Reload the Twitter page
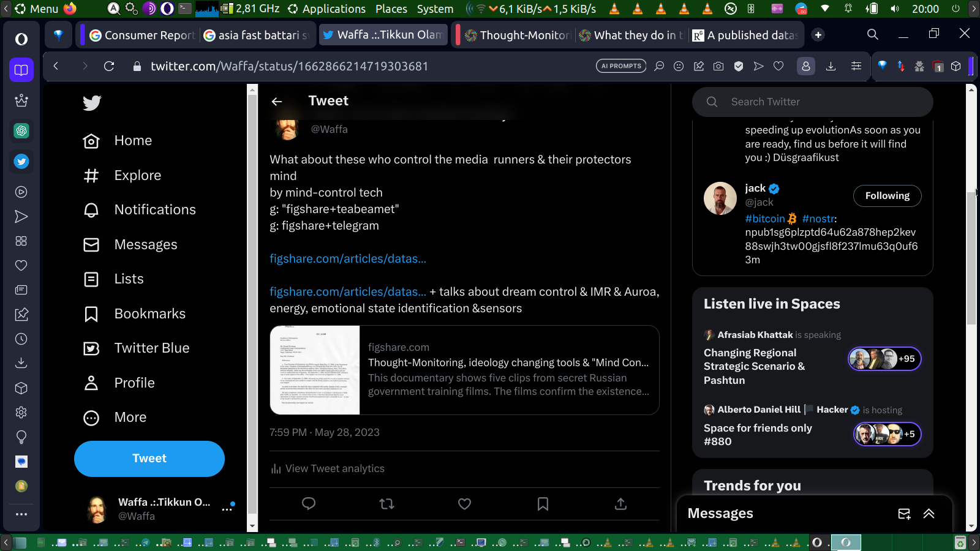 [x=109, y=66]
